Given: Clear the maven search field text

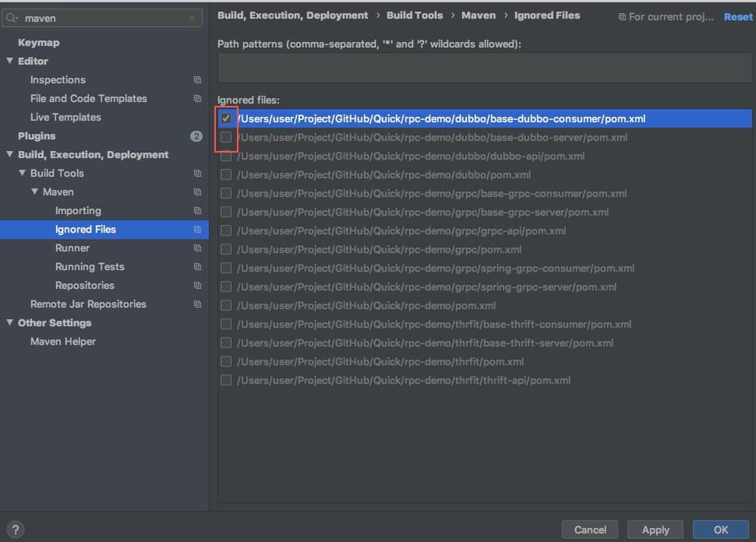Looking at the screenshot, I should (x=192, y=18).
